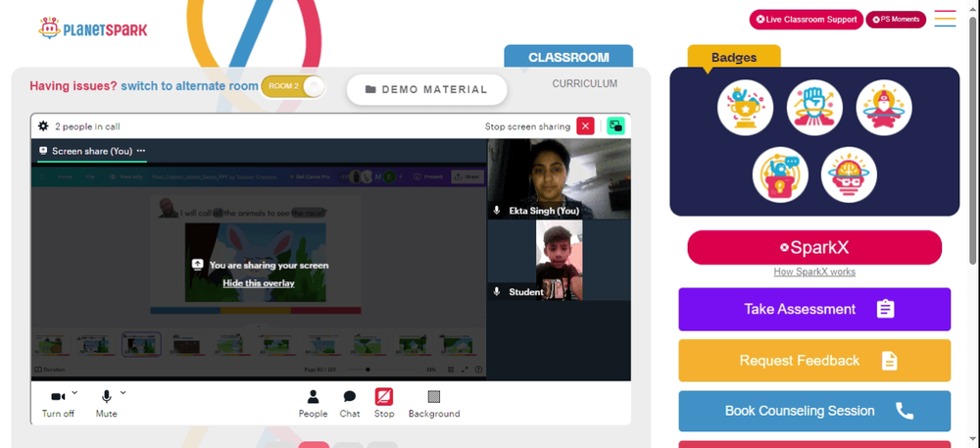The width and height of the screenshot is (980, 448).
Task: Click Take Assessment button
Action: pyautogui.click(x=814, y=309)
